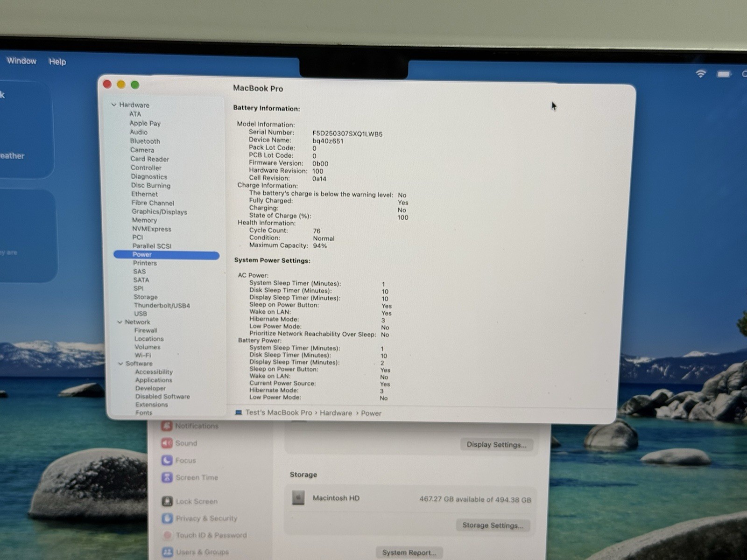This screenshot has width=747, height=560.
Task: Select ATA in the Hardware list
Action: pyautogui.click(x=135, y=114)
